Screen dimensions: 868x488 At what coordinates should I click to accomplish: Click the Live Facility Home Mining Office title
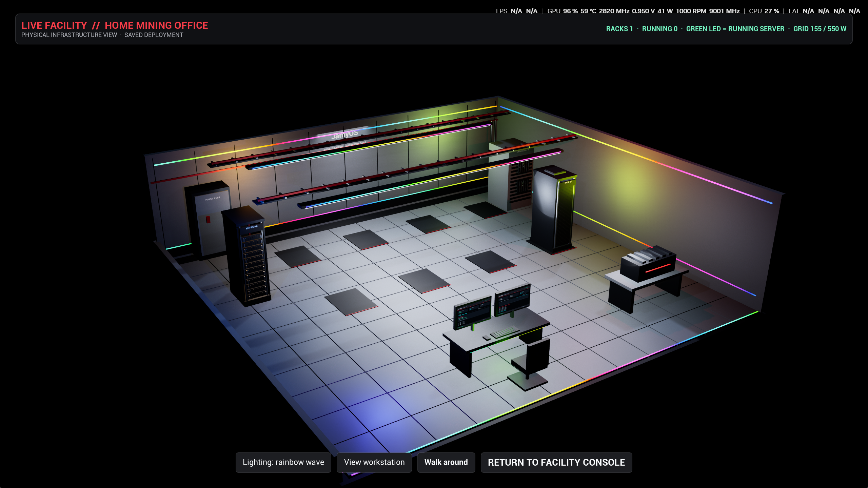click(115, 25)
